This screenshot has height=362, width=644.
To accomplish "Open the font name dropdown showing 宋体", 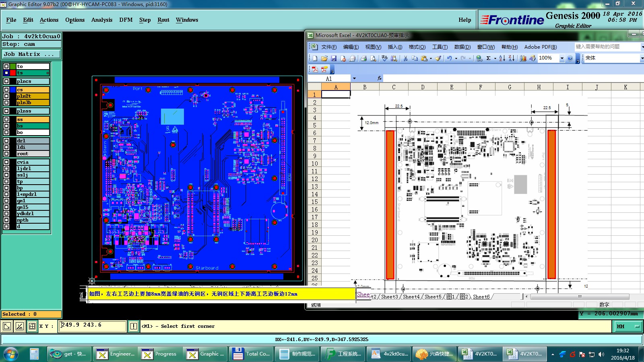I will [x=642, y=58].
